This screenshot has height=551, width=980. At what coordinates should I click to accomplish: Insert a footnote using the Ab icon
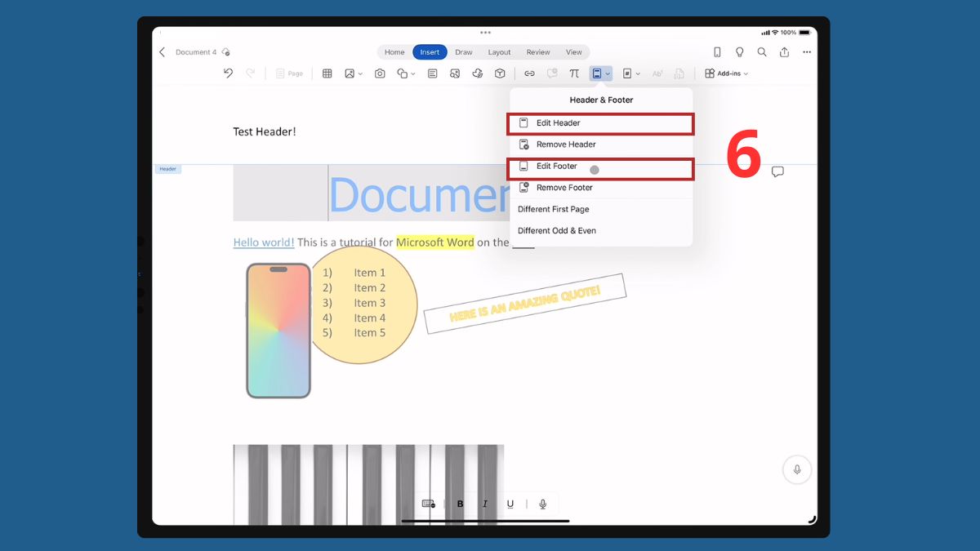click(x=657, y=73)
